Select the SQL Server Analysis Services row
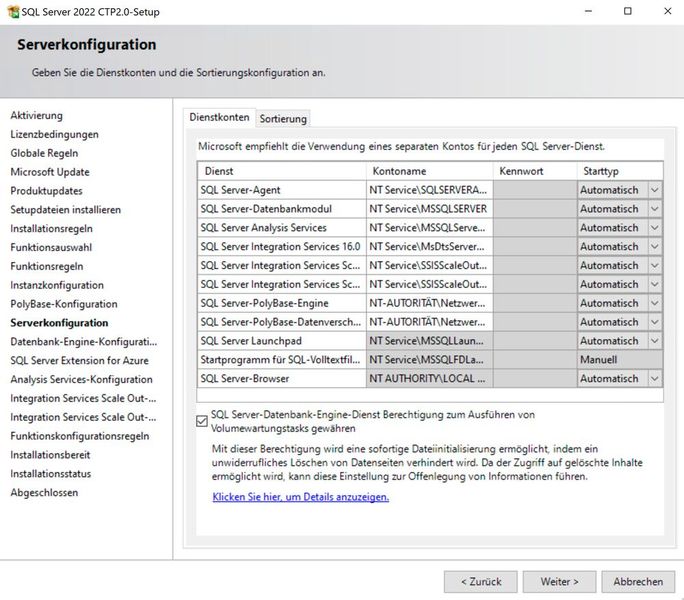Screen dimensions: 684x600 (282, 228)
